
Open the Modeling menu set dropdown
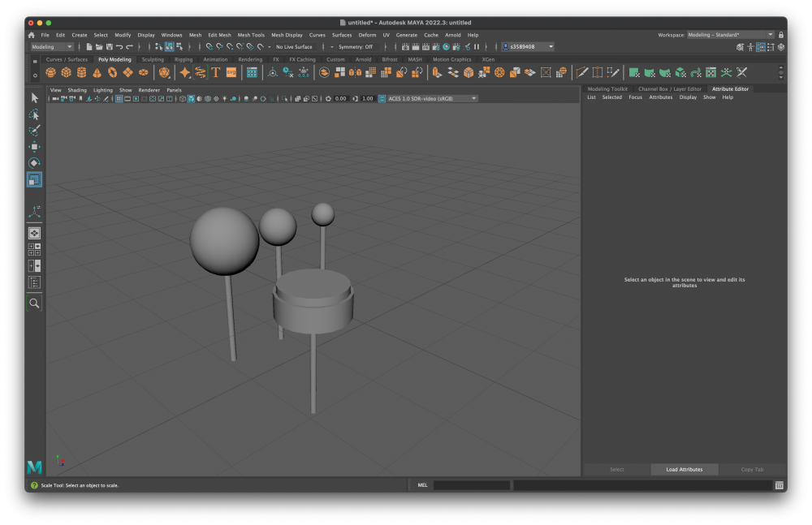click(x=53, y=47)
